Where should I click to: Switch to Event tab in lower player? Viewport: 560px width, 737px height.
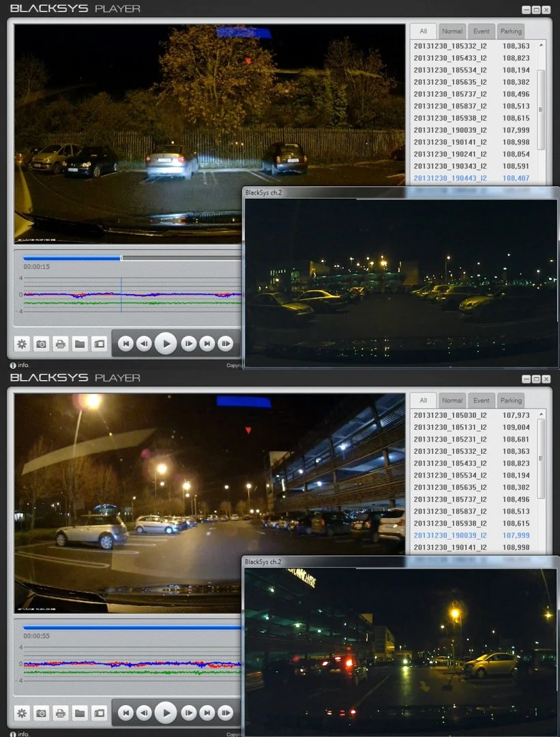(481, 401)
